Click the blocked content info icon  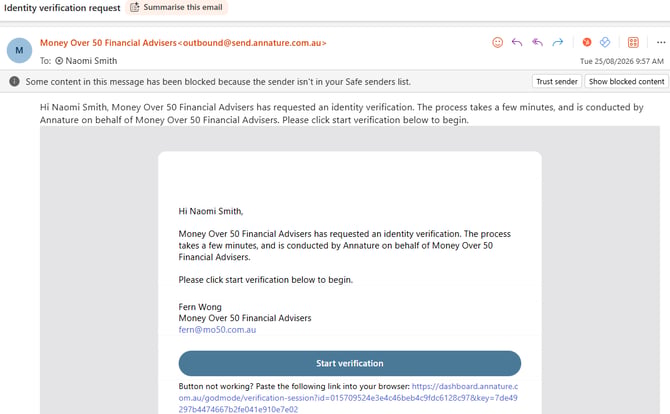tap(14, 81)
